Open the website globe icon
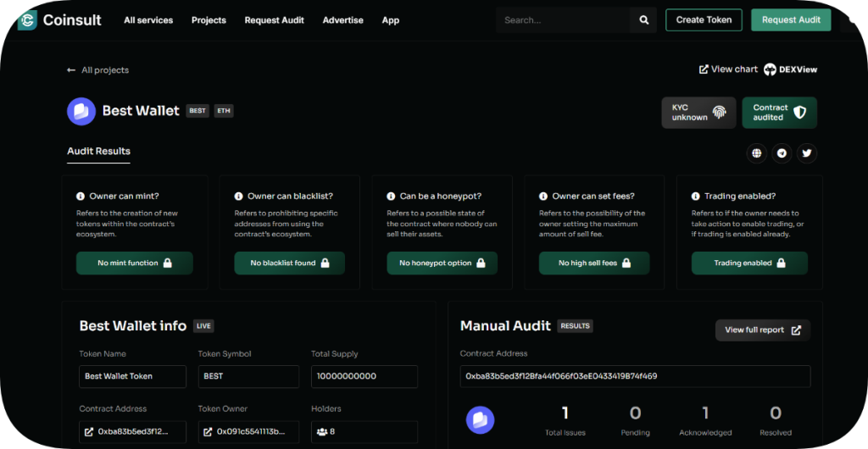Viewport: 868px width, 449px height. tap(757, 153)
